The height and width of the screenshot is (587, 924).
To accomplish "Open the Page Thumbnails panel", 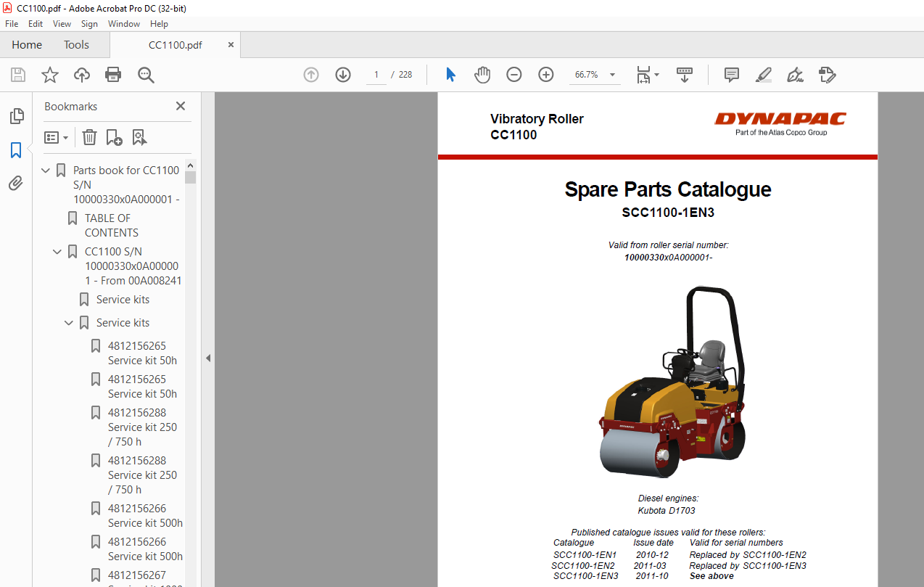I will (x=16, y=116).
